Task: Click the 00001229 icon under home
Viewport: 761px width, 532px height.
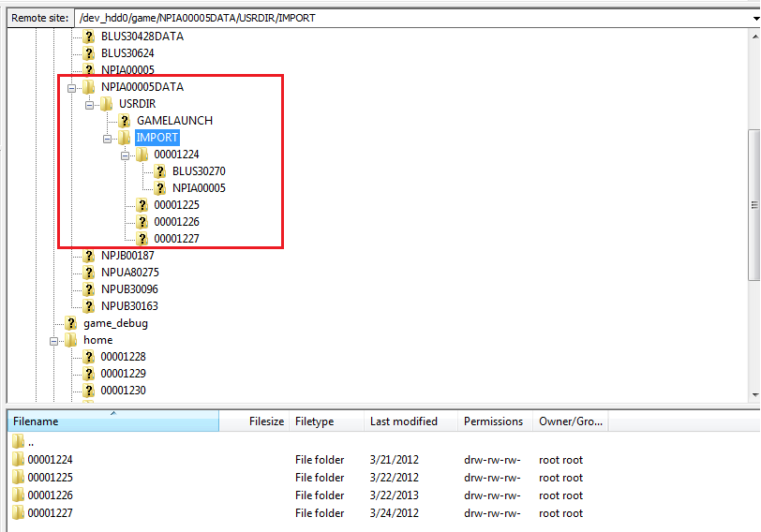Action: coord(88,374)
